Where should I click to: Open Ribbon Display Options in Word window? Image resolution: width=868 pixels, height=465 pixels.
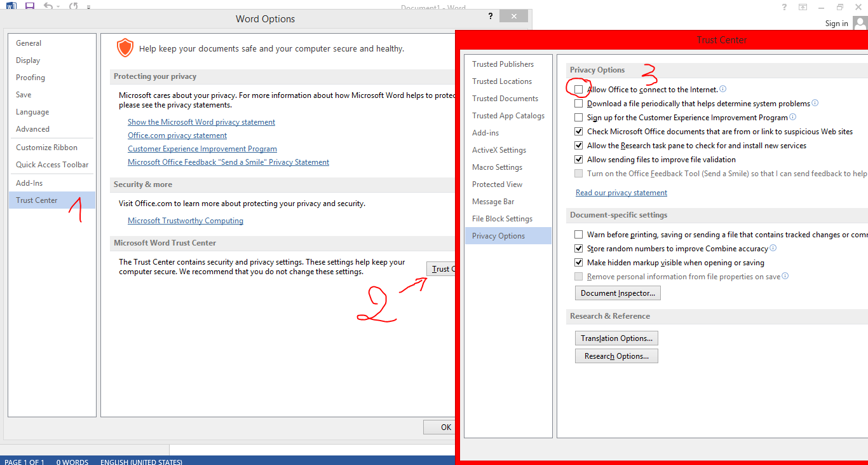pos(803,7)
